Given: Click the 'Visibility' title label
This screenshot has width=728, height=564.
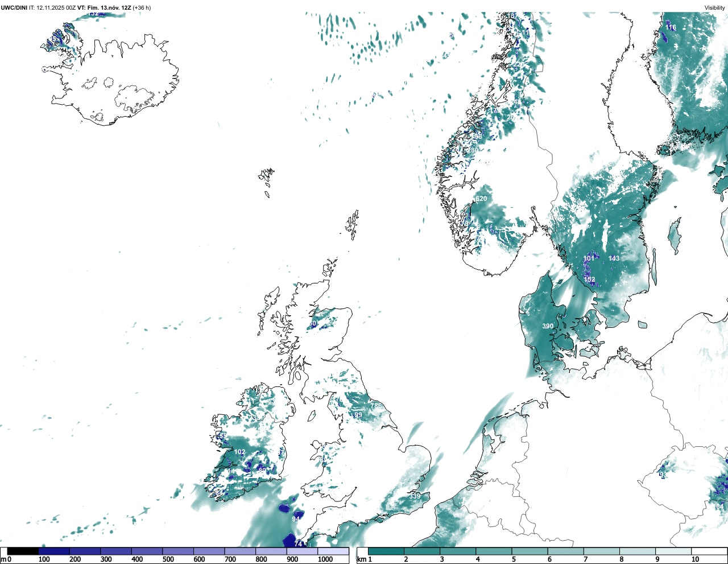Looking at the screenshot, I should point(714,7).
